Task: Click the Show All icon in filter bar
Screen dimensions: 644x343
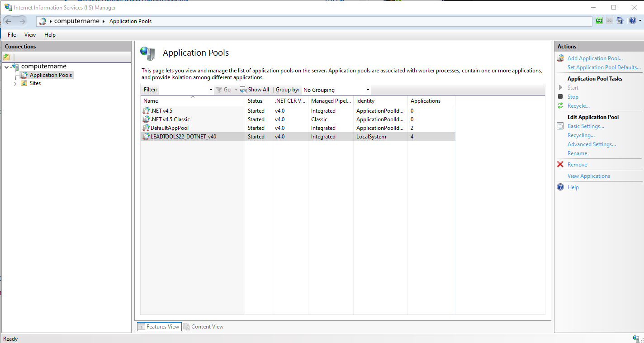Action: point(243,90)
